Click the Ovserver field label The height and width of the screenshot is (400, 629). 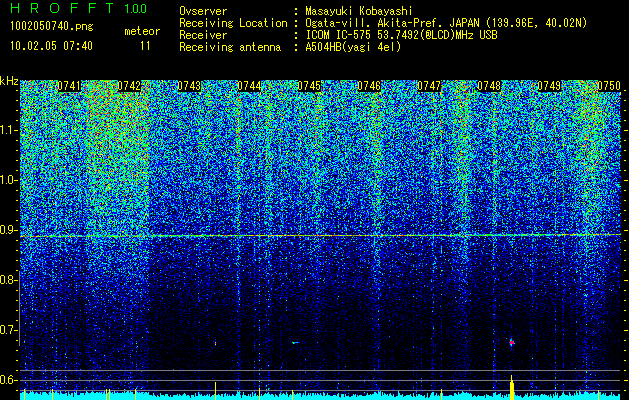pyautogui.click(x=203, y=11)
